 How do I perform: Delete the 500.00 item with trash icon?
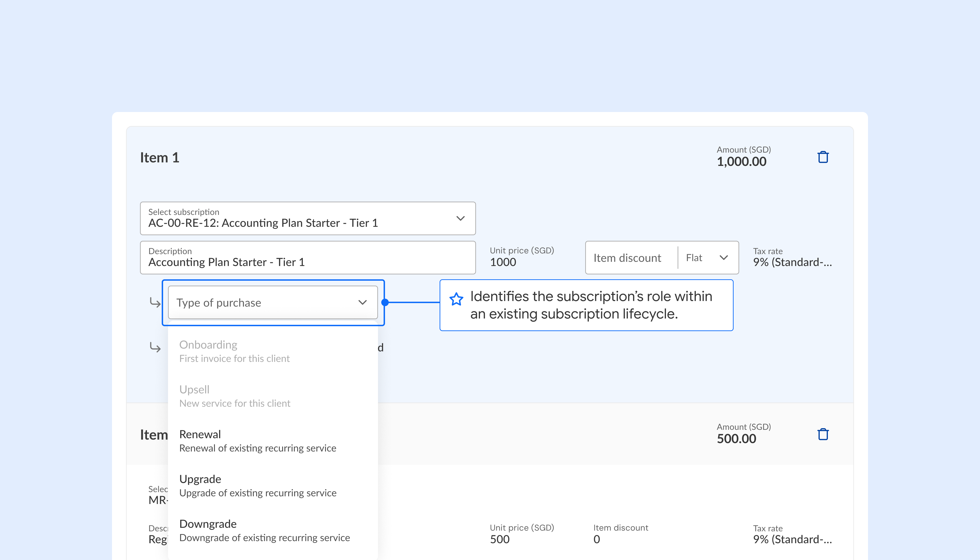tap(823, 434)
